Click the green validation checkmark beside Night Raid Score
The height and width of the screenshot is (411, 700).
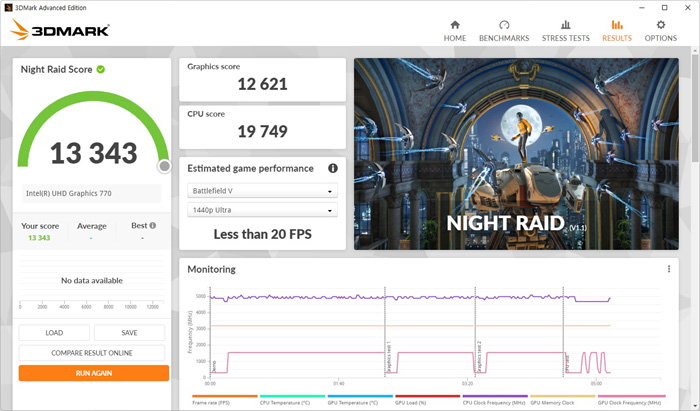coord(101,69)
